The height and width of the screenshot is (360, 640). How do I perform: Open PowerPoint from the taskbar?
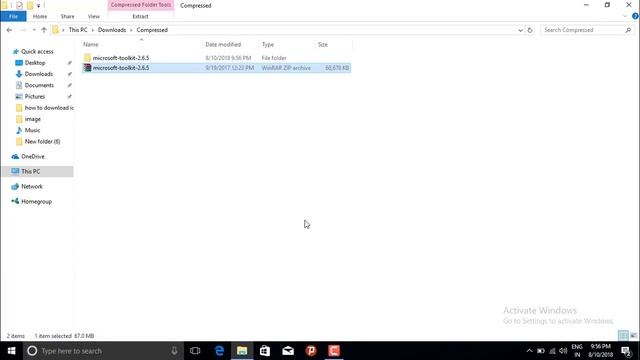click(x=311, y=351)
